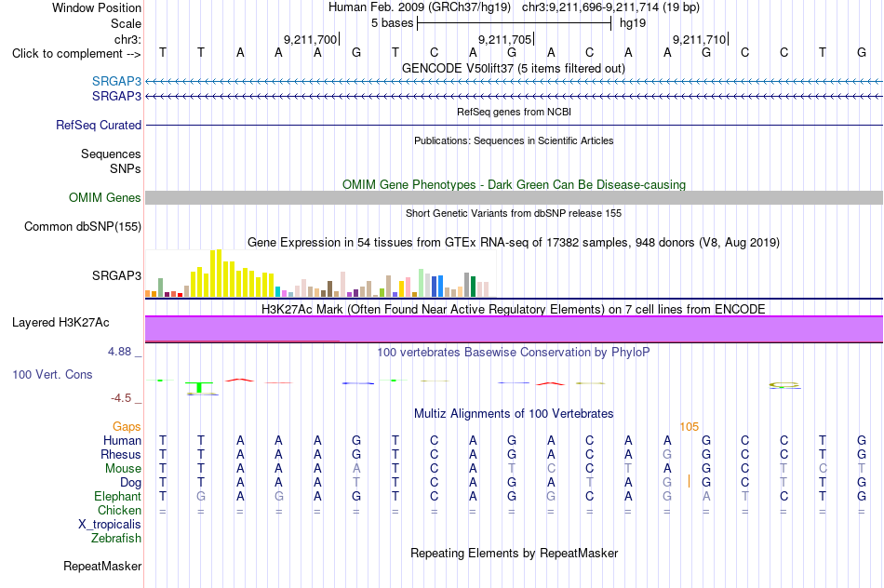
Task: Click the orange insertion mark in Dog row
Action: pyautogui.click(x=689, y=481)
